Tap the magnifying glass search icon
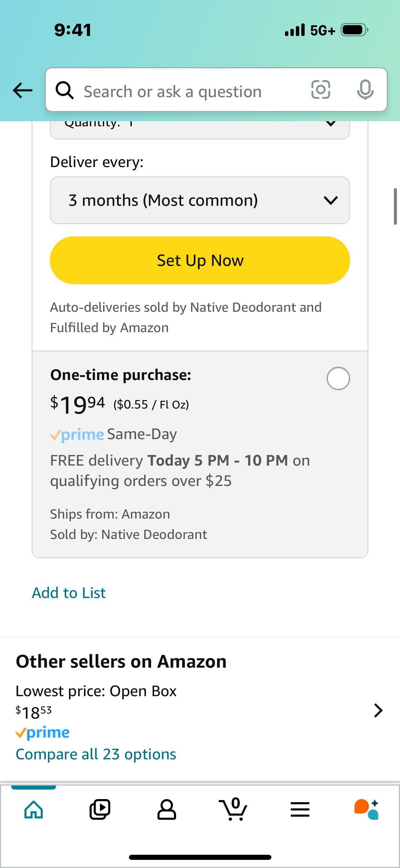Viewport: 400px width, 868px height. coord(64,90)
